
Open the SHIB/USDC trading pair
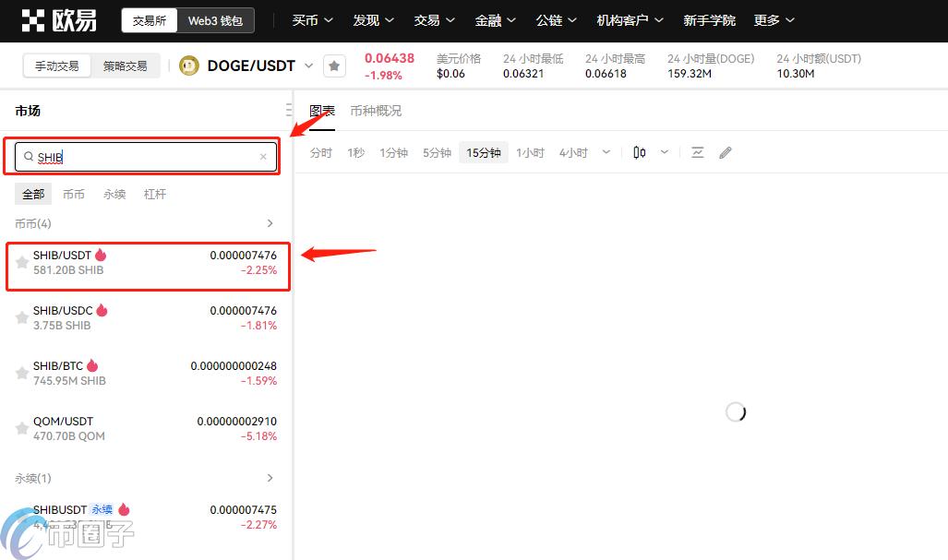tap(146, 317)
